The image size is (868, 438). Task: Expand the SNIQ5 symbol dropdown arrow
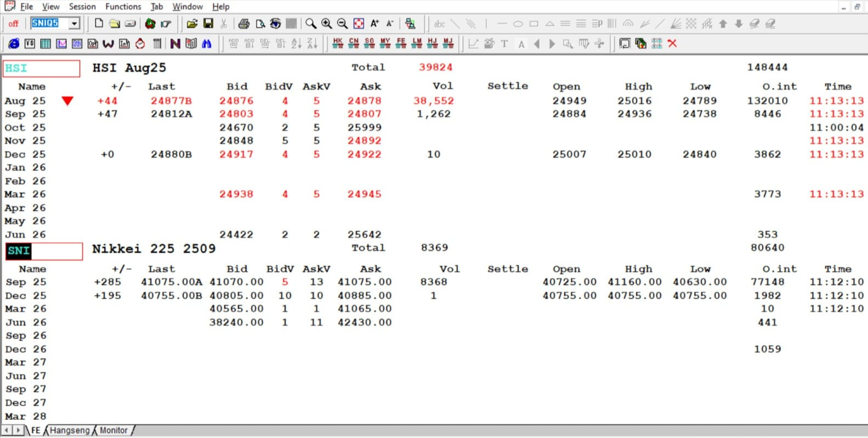click(74, 24)
